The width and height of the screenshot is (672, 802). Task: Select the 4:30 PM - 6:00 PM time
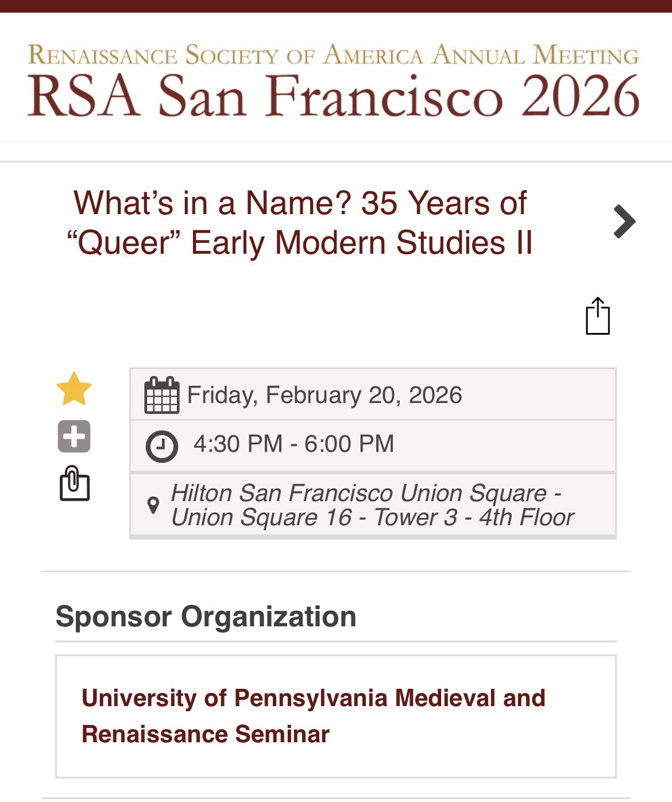tap(293, 444)
